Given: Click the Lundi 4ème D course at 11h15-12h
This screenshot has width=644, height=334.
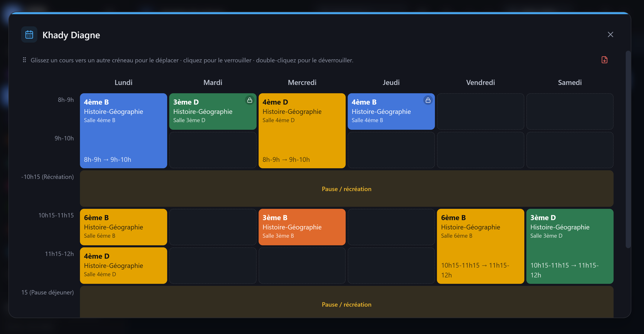Looking at the screenshot, I should tap(124, 266).
